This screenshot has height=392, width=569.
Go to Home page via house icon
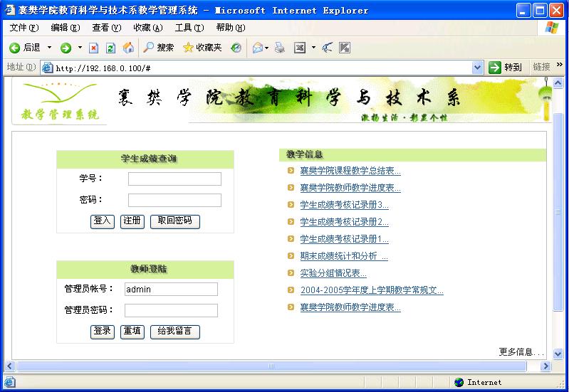coord(128,48)
